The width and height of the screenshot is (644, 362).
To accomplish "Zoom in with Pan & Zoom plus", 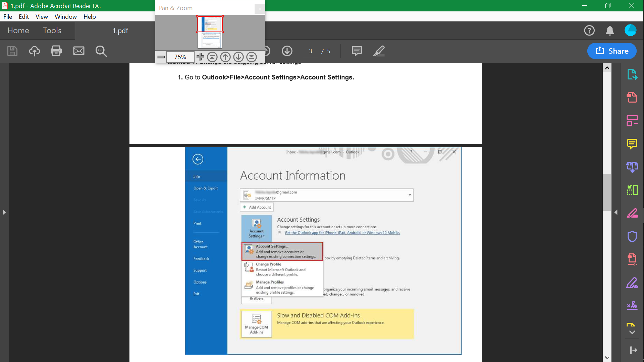I will coord(200,57).
